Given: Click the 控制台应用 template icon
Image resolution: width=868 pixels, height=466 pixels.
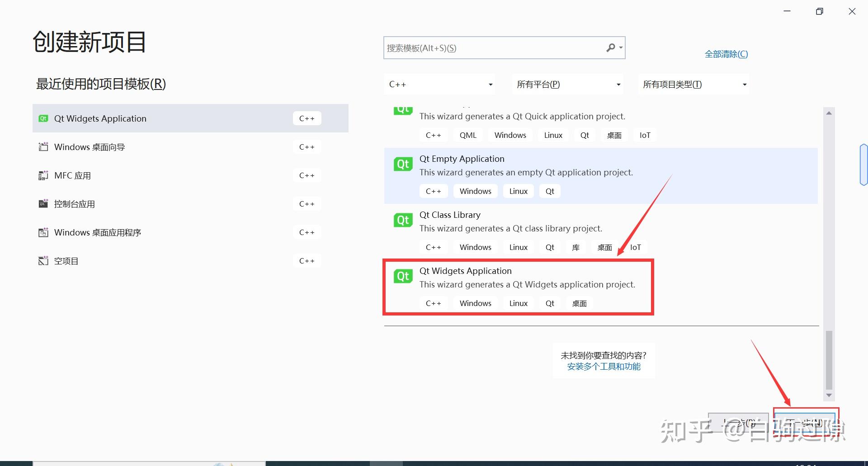Looking at the screenshot, I should click(43, 203).
